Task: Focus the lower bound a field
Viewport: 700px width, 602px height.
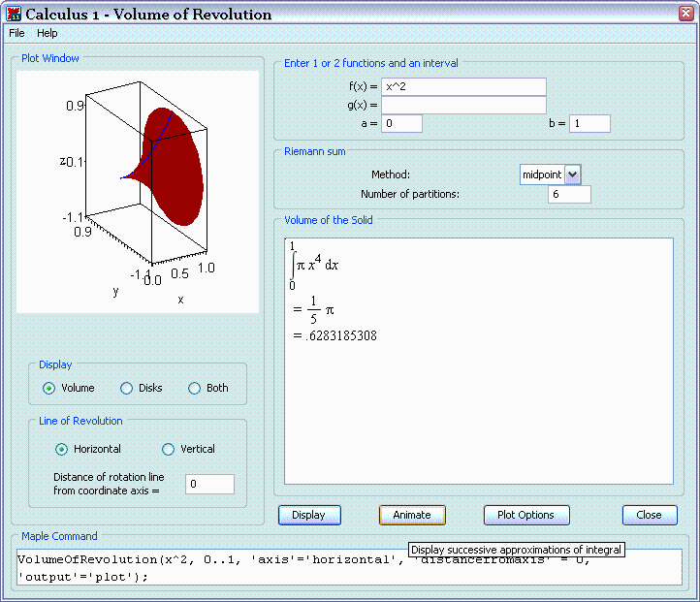Action: coord(402,124)
